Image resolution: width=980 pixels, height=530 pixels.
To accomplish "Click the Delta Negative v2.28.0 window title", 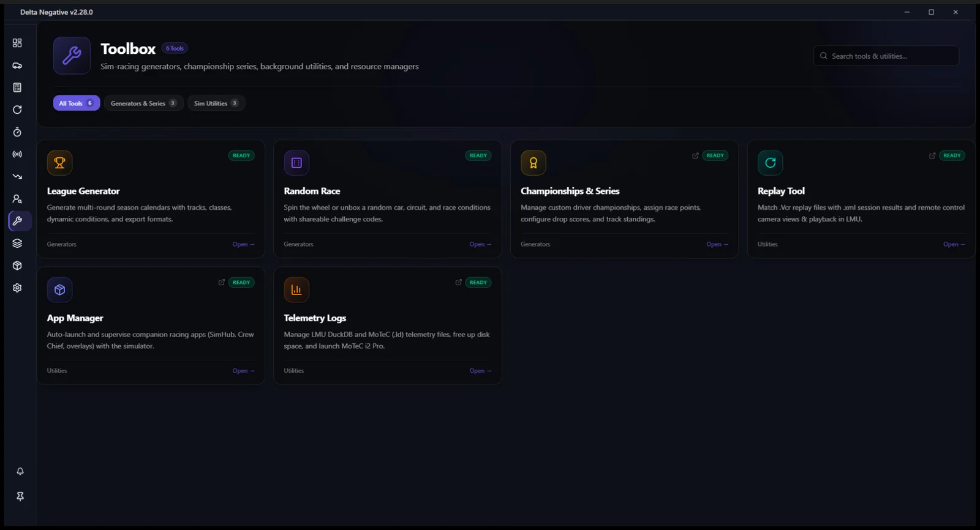I will point(56,12).
